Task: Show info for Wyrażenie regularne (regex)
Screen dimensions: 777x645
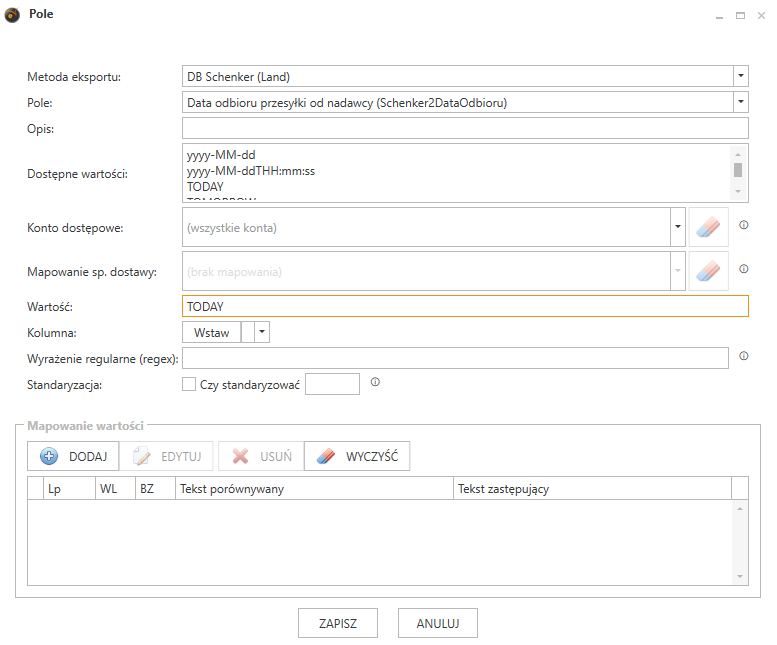Action: pos(743,356)
